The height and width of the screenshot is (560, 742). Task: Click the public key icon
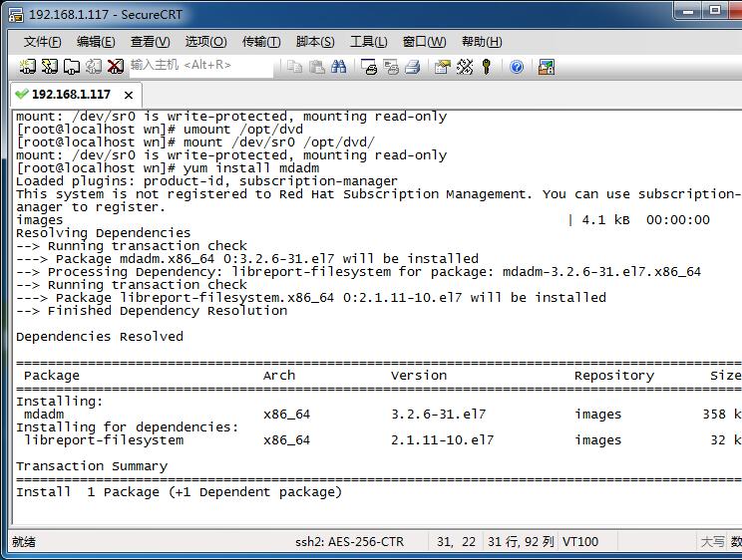(486, 67)
